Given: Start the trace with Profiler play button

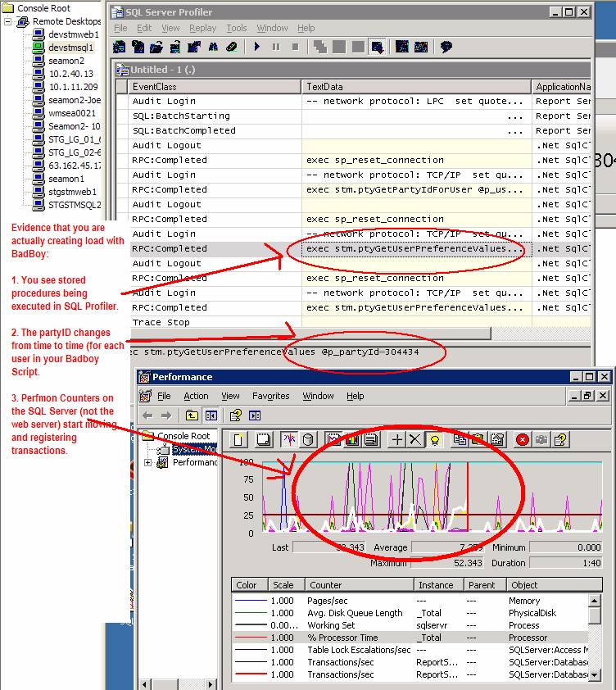Looking at the screenshot, I should point(257,48).
